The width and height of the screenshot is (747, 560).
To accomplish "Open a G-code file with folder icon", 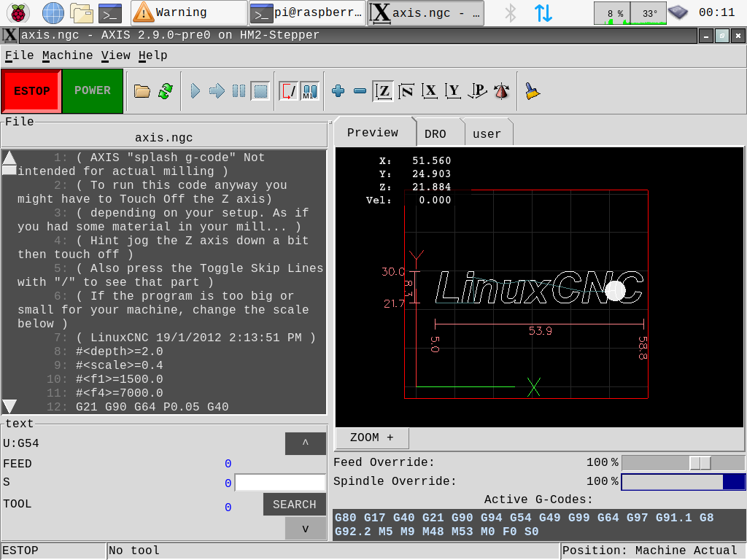I will click(x=142, y=91).
